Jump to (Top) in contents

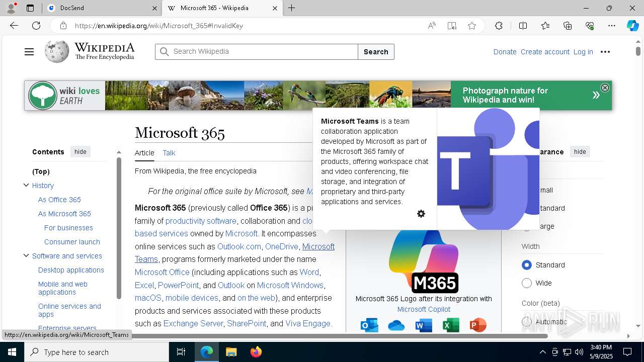pyautogui.click(x=41, y=171)
